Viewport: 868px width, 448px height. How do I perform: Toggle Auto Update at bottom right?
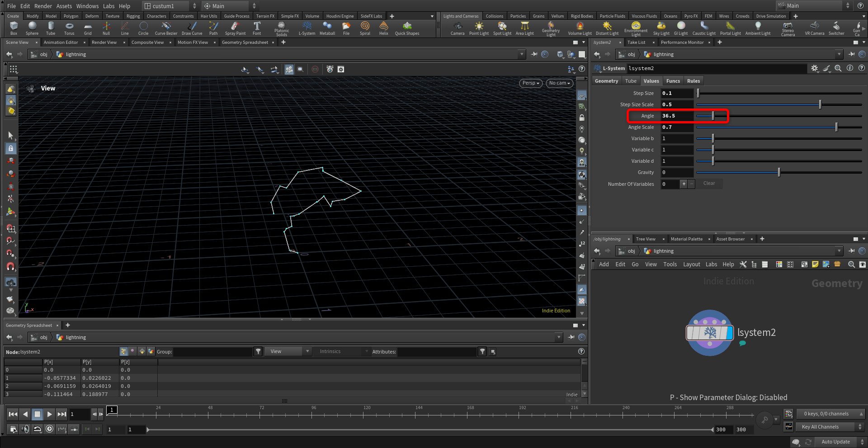point(835,442)
